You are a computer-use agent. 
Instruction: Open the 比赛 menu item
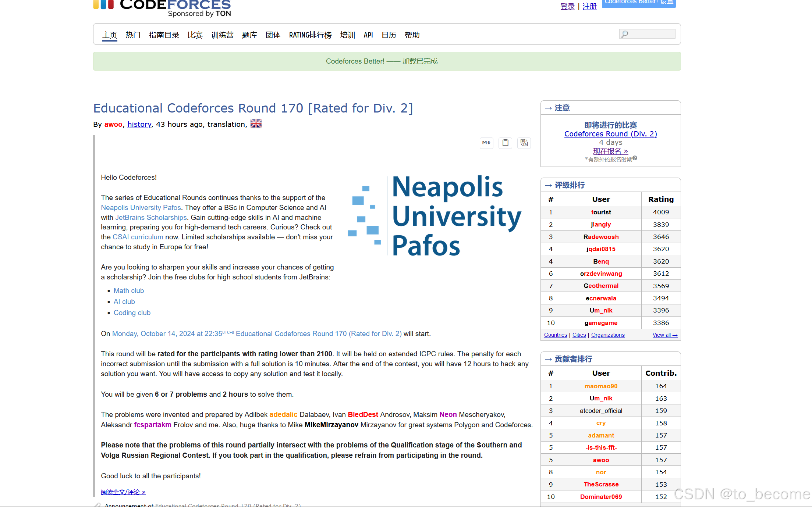point(195,35)
